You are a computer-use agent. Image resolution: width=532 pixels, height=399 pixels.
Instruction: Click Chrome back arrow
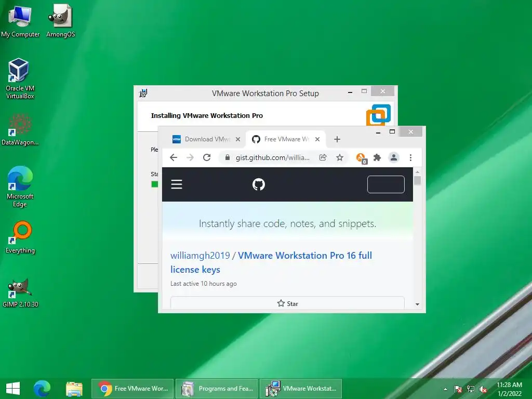click(174, 157)
